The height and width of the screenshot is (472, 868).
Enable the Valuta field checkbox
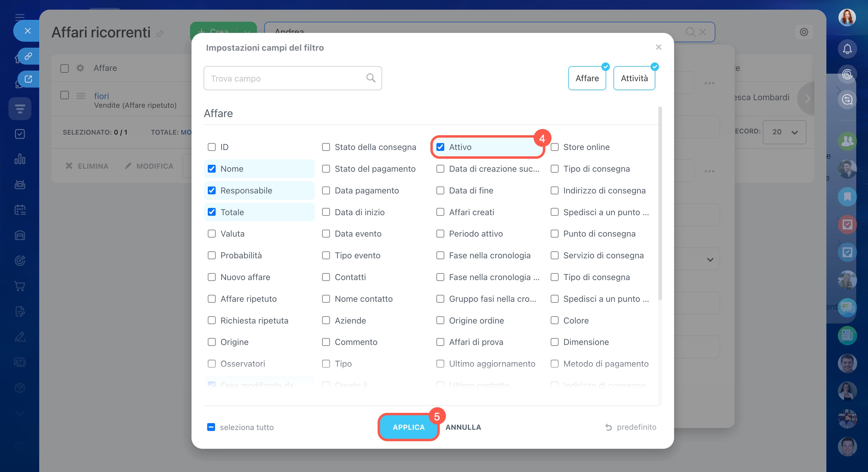212,234
